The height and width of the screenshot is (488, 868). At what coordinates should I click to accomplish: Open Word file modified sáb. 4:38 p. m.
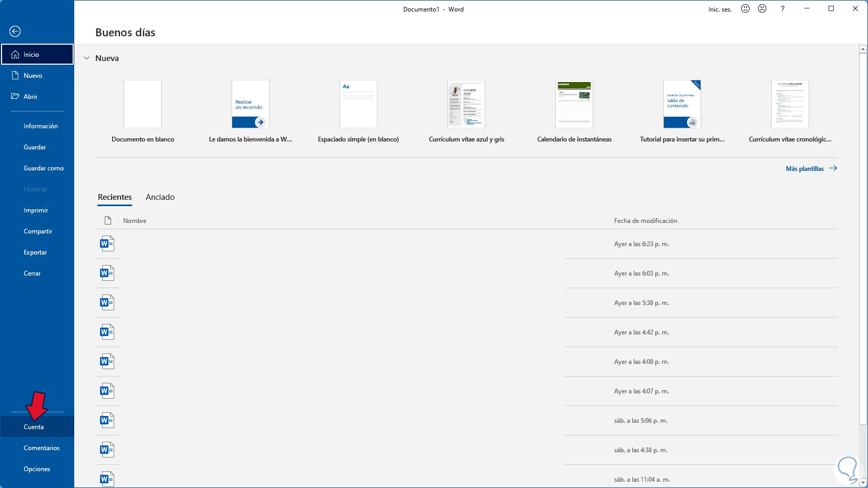(x=466, y=450)
